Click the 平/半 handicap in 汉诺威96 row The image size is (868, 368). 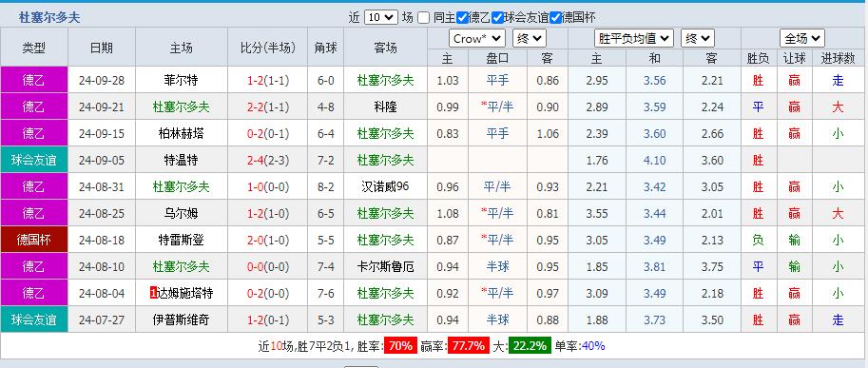497,186
